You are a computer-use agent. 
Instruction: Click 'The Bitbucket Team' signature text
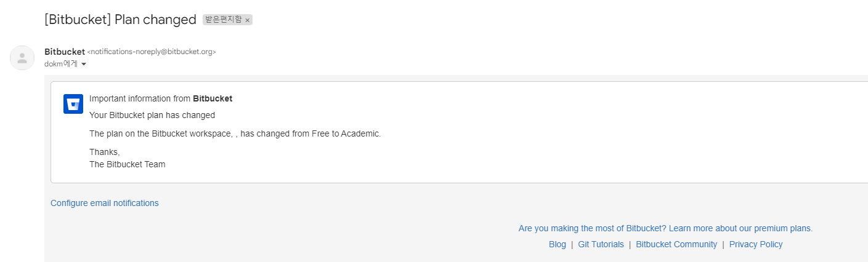click(x=128, y=164)
